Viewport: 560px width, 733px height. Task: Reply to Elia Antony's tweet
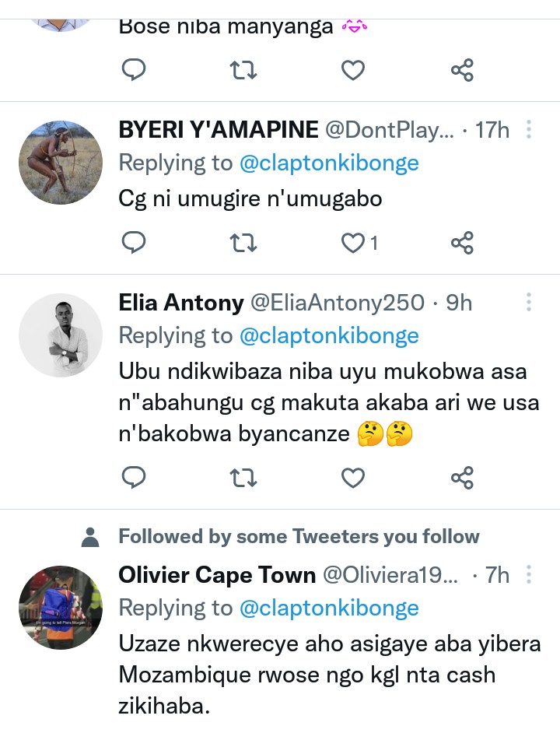tap(135, 476)
